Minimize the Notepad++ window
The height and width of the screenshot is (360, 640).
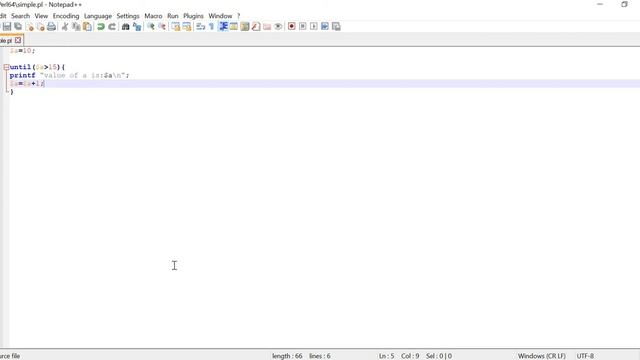600,4
